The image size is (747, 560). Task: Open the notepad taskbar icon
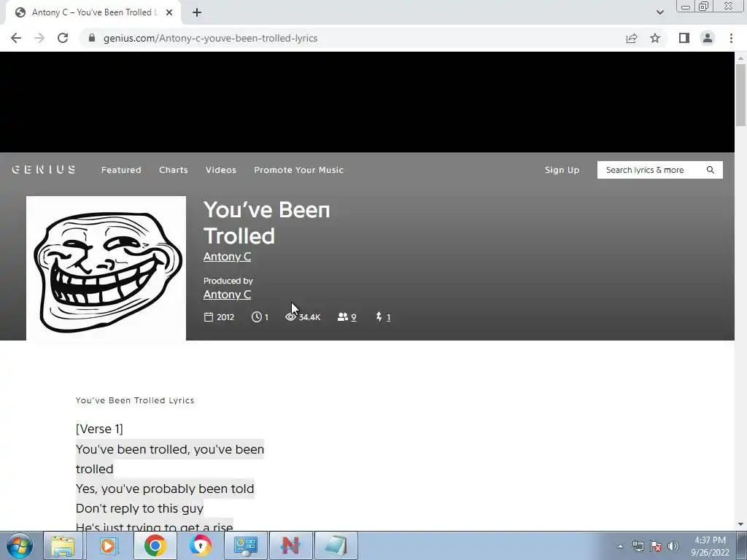click(336, 545)
